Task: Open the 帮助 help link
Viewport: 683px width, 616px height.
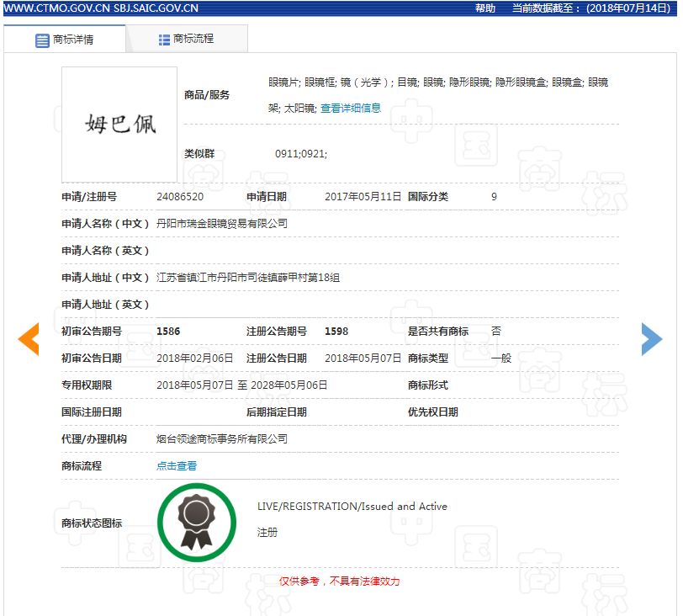Action: coord(485,8)
